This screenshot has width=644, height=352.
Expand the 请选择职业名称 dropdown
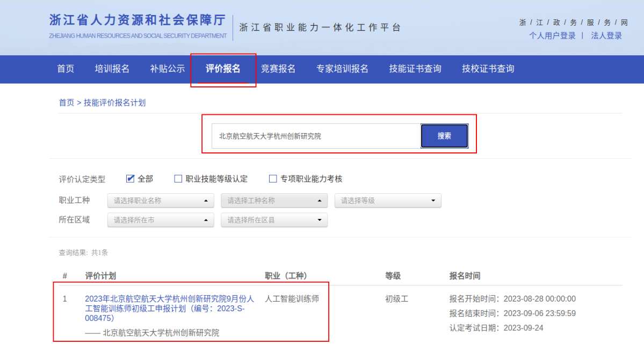coord(160,200)
